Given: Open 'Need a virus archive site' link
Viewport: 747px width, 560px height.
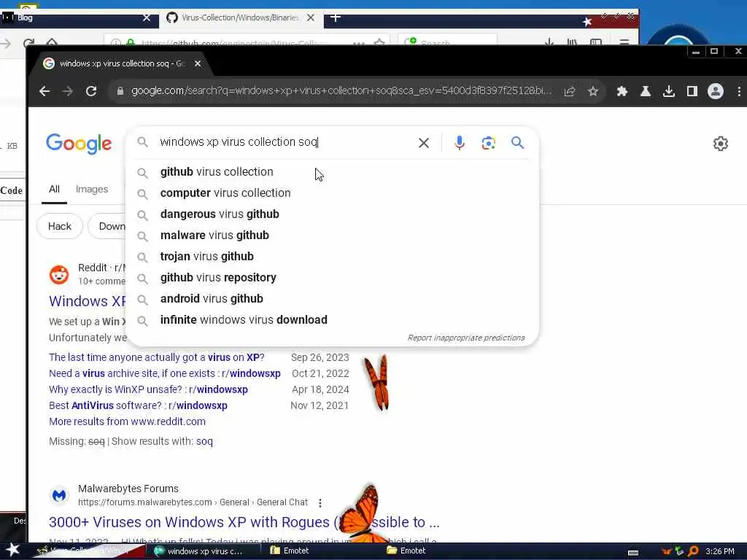Looking at the screenshot, I should (x=165, y=373).
